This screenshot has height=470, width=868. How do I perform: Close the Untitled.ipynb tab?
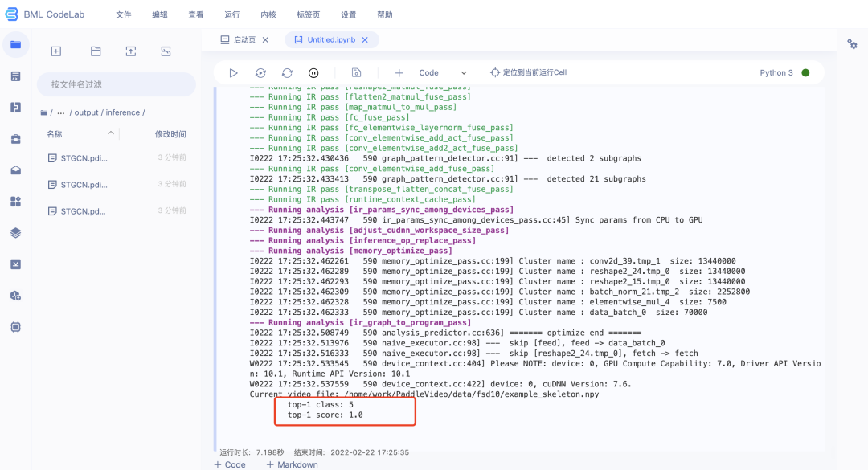coord(365,40)
